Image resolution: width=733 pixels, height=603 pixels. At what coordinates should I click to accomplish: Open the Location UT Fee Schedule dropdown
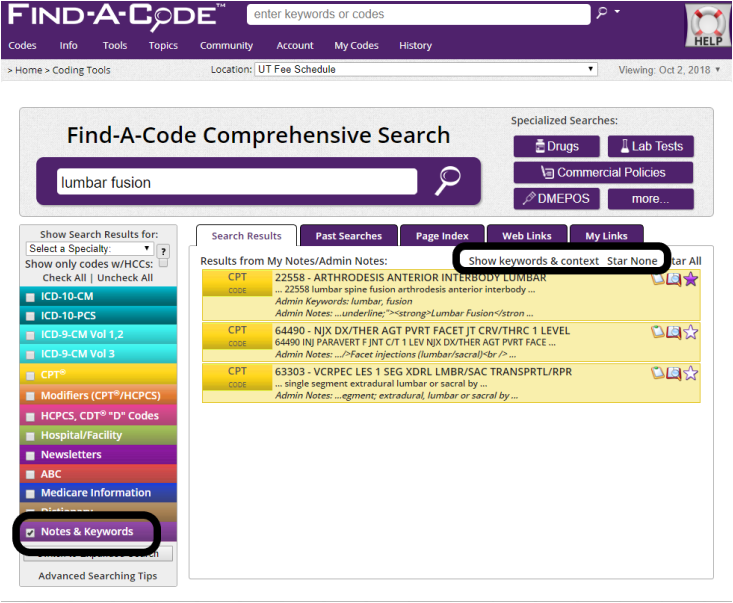point(426,69)
